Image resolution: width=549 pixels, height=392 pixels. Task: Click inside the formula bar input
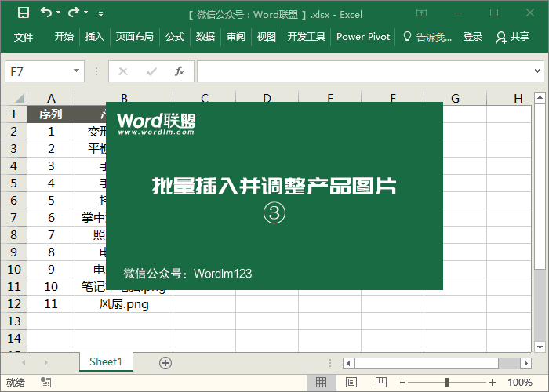tap(364, 71)
